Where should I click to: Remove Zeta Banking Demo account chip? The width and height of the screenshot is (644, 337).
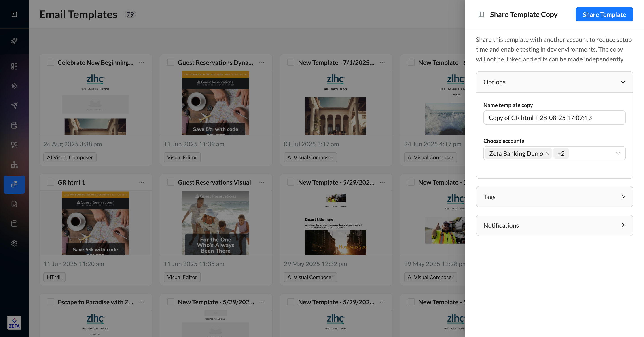point(547,153)
